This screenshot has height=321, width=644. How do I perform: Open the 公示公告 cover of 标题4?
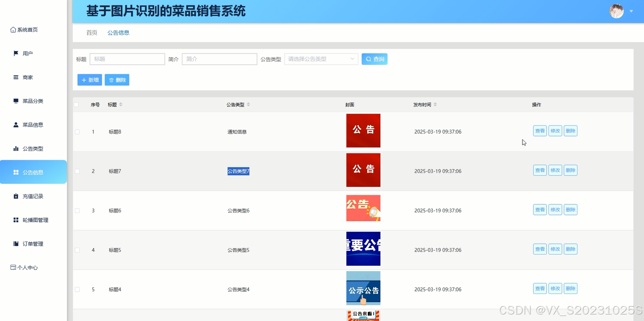(x=363, y=288)
